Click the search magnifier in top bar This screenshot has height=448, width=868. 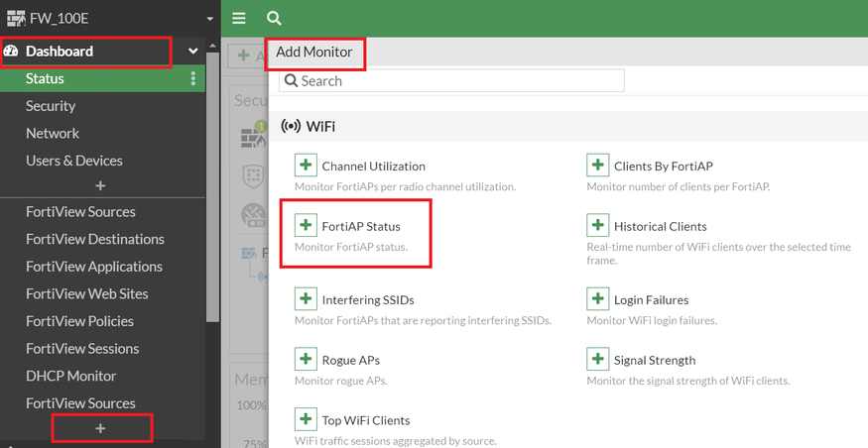(274, 18)
